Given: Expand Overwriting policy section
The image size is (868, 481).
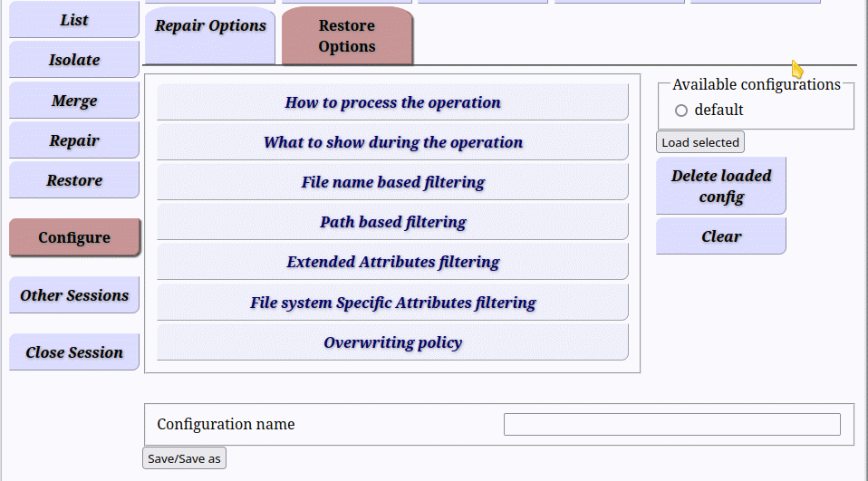Looking at the screenshot, I should pos(392,342).
